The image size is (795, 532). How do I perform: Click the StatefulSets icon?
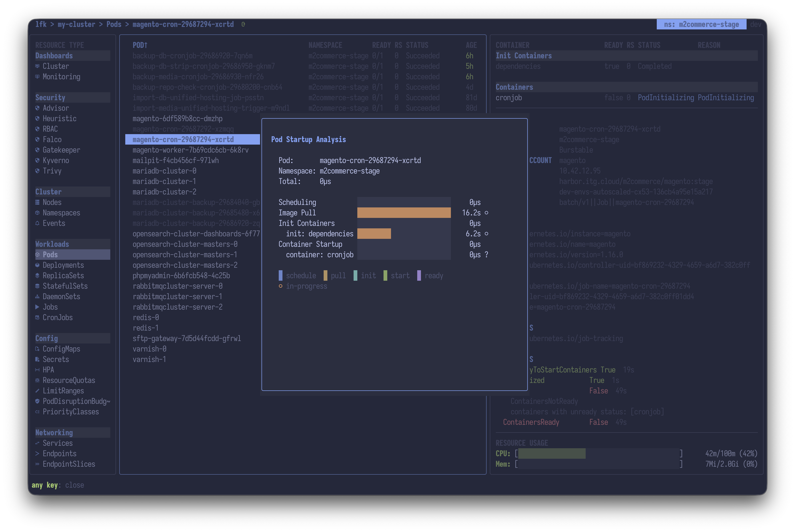click(37, 286)
